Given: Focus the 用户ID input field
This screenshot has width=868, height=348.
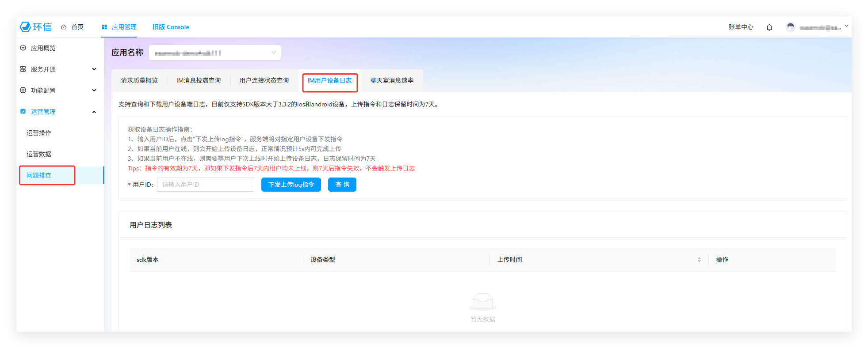Looking at the screenshot, I should (206, 185).
